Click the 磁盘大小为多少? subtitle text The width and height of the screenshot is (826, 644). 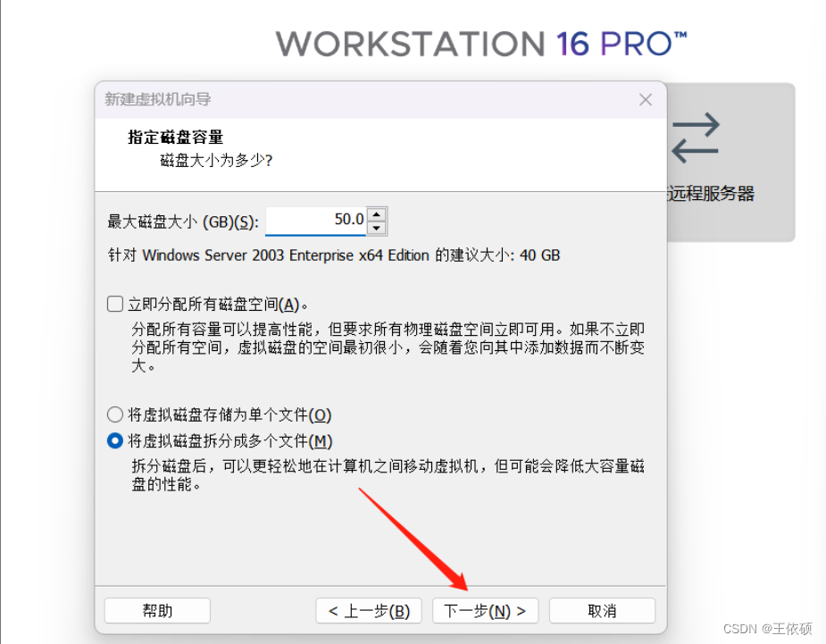216,160
